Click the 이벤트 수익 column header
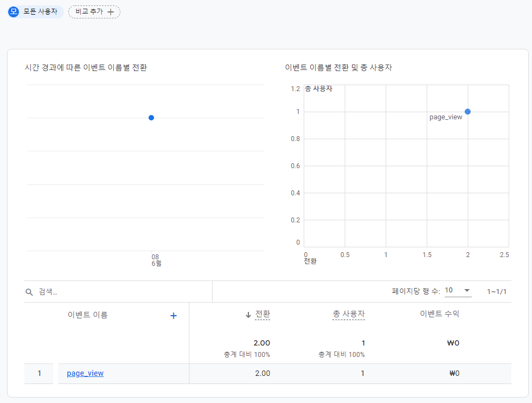 [439, 314]
